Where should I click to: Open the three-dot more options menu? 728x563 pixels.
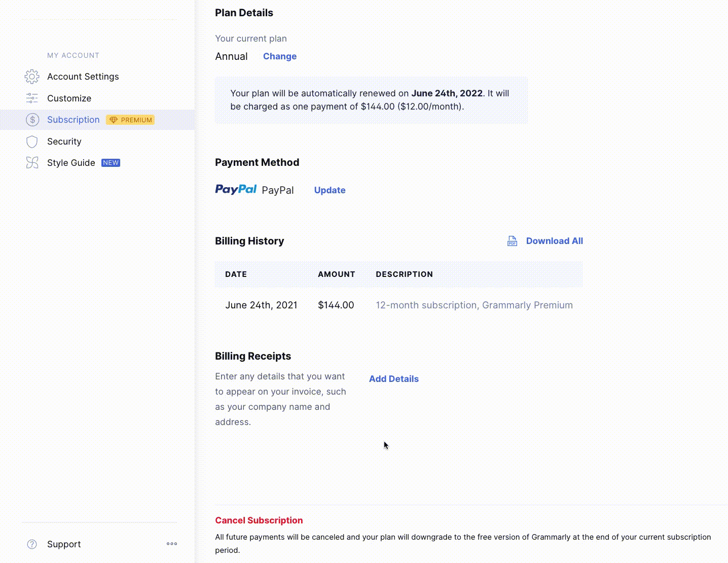point(172,544)
